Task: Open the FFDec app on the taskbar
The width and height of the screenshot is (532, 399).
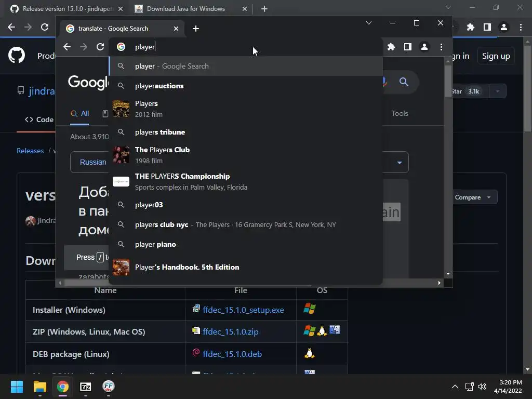Action: 109,387
